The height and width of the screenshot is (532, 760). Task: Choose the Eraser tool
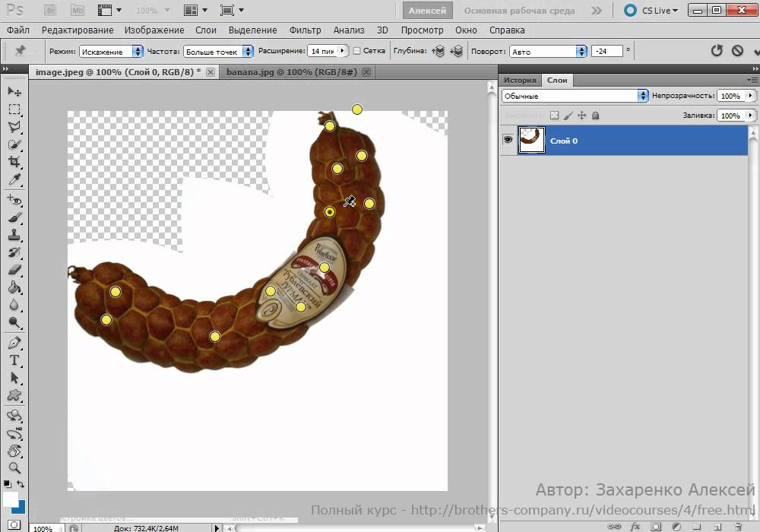pyautogui.click(x=14, y=270)
